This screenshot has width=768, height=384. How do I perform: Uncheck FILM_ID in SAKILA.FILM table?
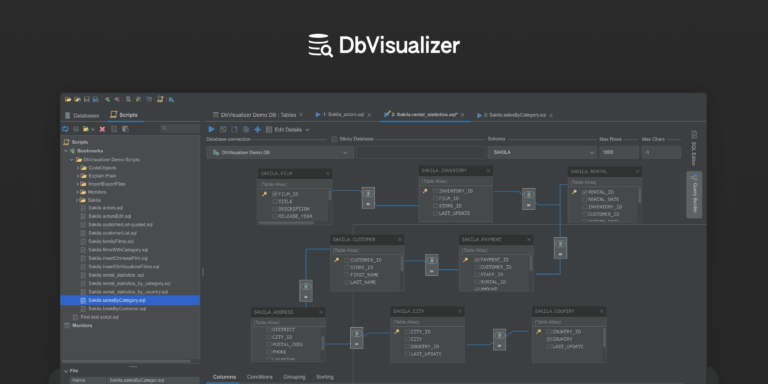tap(275, 194)
